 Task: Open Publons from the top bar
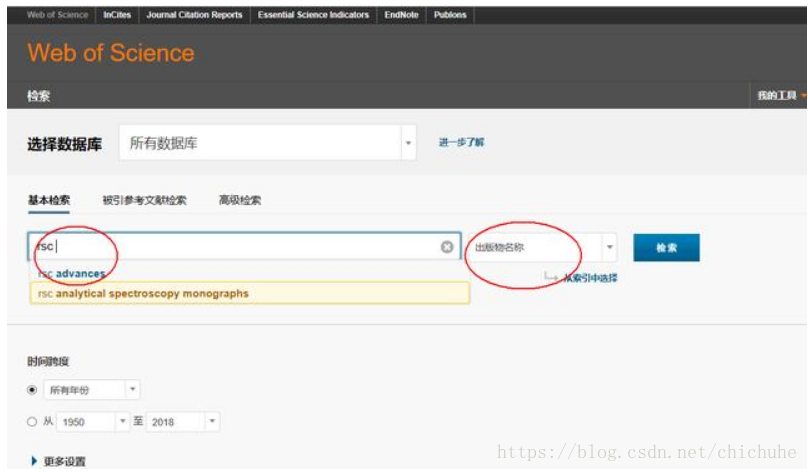pos(450,15)
